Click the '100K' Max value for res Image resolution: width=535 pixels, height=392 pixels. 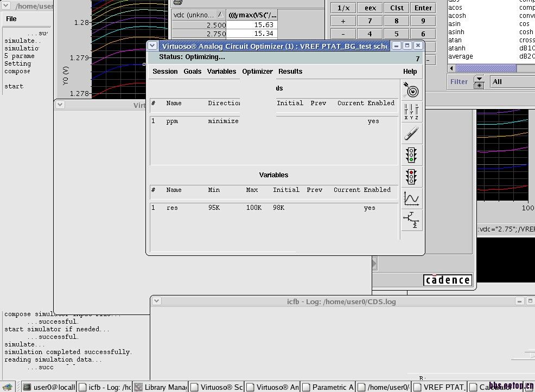254,208
